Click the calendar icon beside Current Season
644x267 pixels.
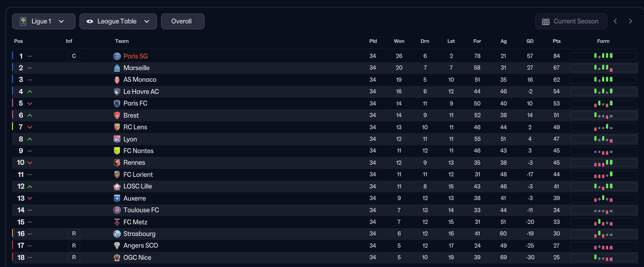coord(546,21)
